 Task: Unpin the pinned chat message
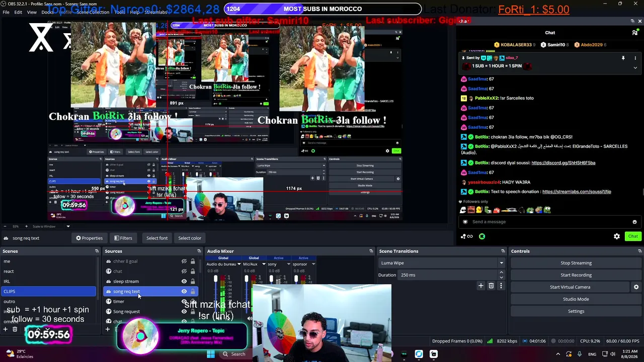pyautogui.click(x=623, y=58)
